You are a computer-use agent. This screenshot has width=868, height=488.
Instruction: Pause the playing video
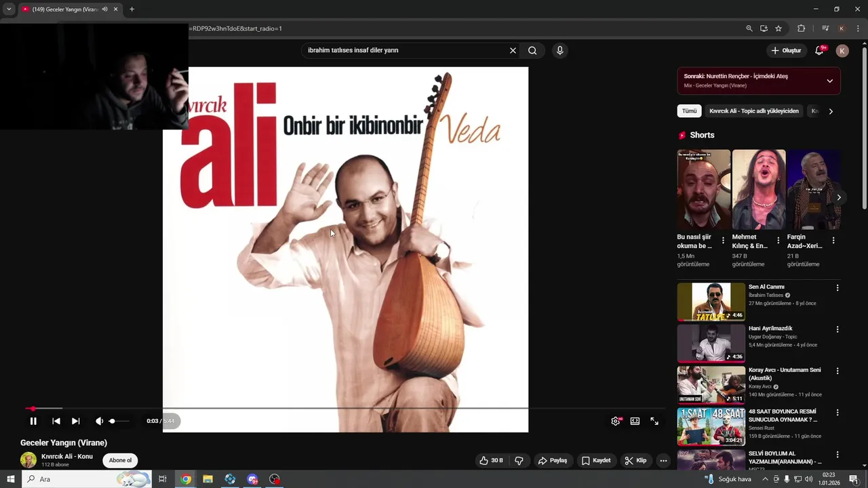33,421
